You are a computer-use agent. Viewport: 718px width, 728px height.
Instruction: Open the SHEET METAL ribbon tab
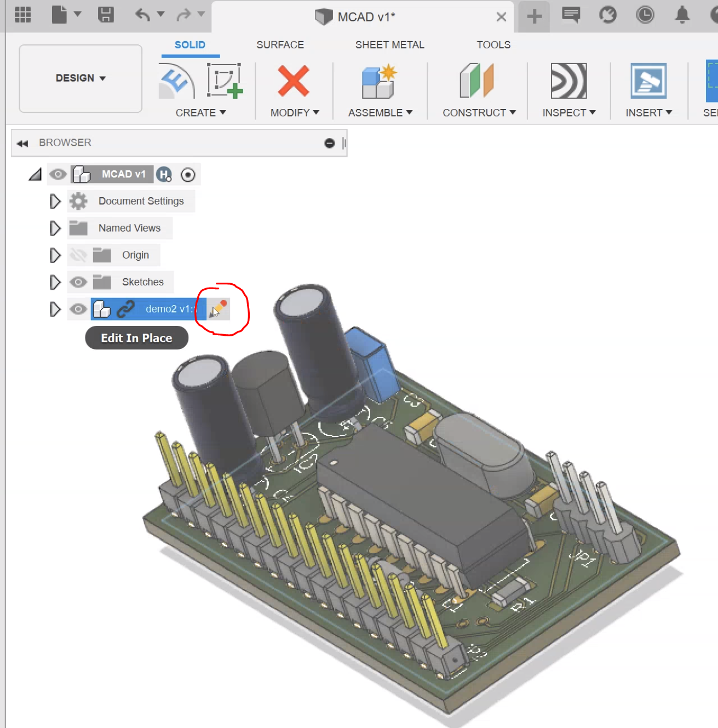click(x=390, y=44)
